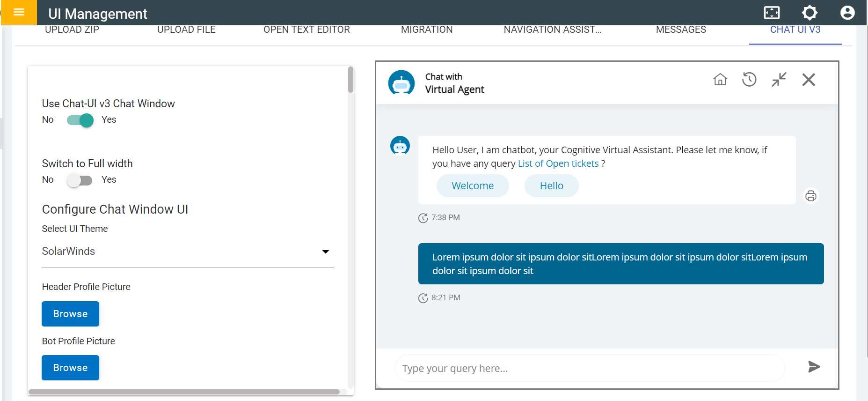The height and width of the screenshot is (401, 868).
Task: Click the 7:38 PM timestamp text
Action: coord(445,218)
